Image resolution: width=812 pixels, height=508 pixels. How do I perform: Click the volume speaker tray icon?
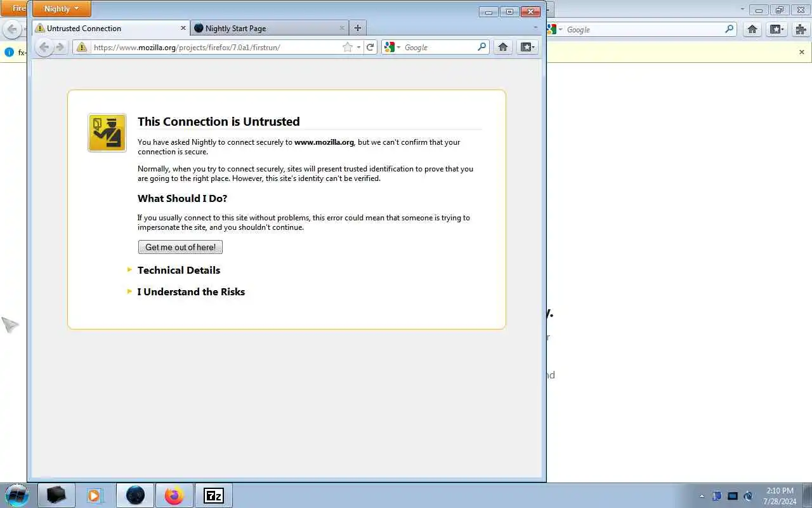748,496
